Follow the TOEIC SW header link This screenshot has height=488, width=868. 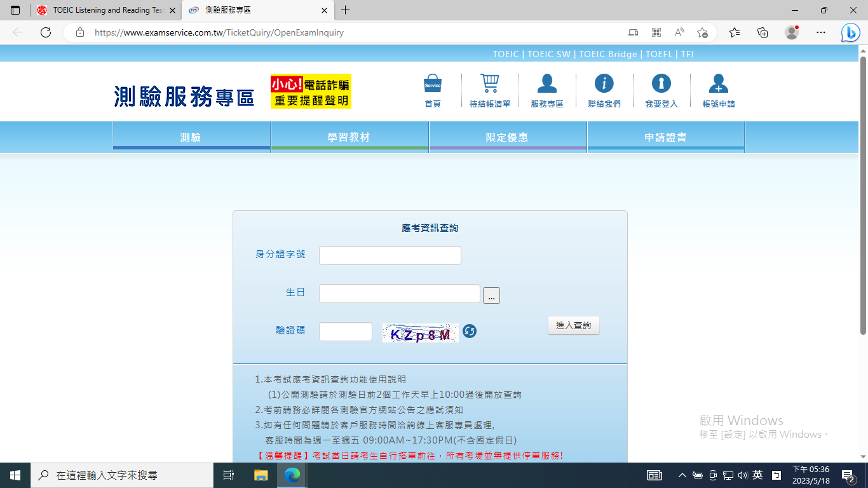tap(549, 54)
